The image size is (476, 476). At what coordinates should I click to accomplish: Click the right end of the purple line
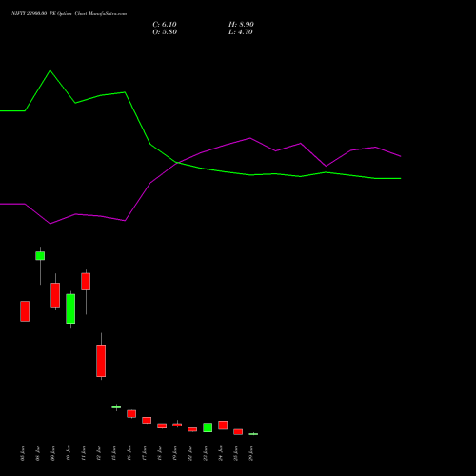tap(401, 156)
